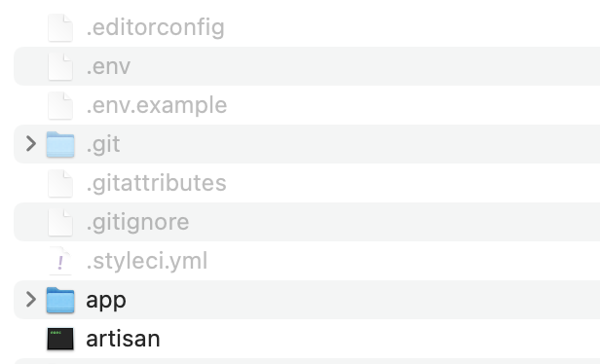
Task: Click the artisan terminal executable icon
Action: click(x=60, y=339)
